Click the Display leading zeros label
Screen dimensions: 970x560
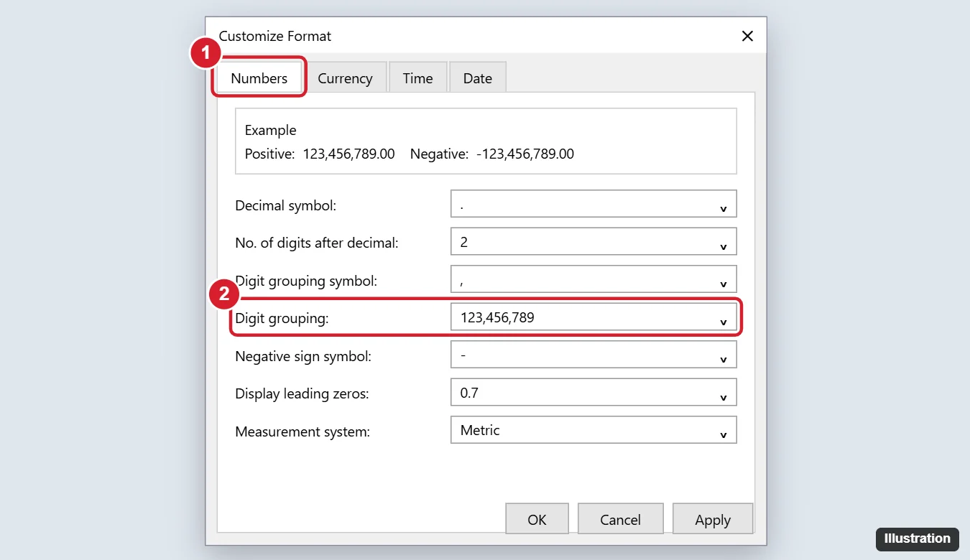301,394
